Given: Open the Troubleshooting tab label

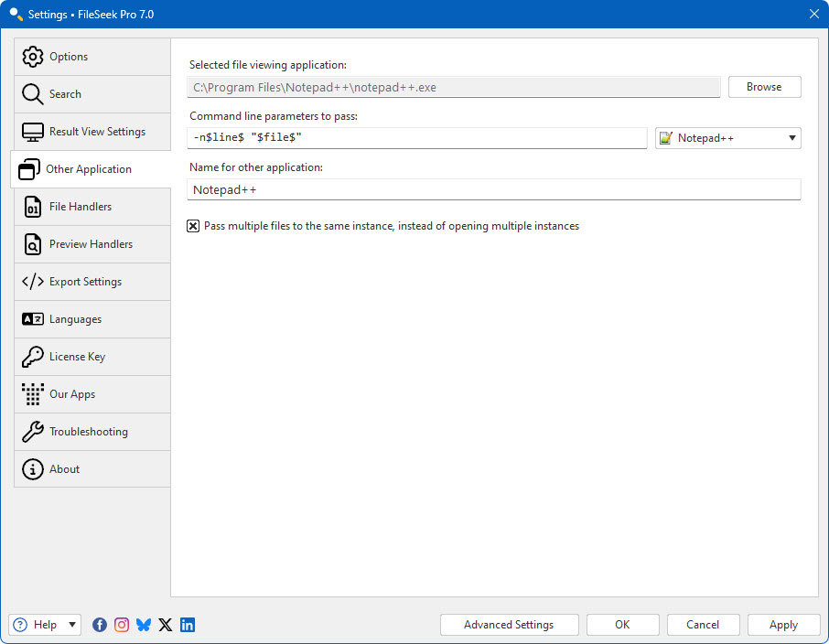Looking at the screenshot, I should 88,432.
